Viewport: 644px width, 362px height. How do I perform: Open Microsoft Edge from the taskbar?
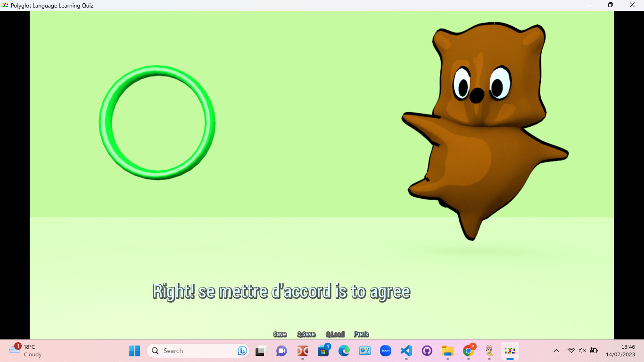coord(344,351)
